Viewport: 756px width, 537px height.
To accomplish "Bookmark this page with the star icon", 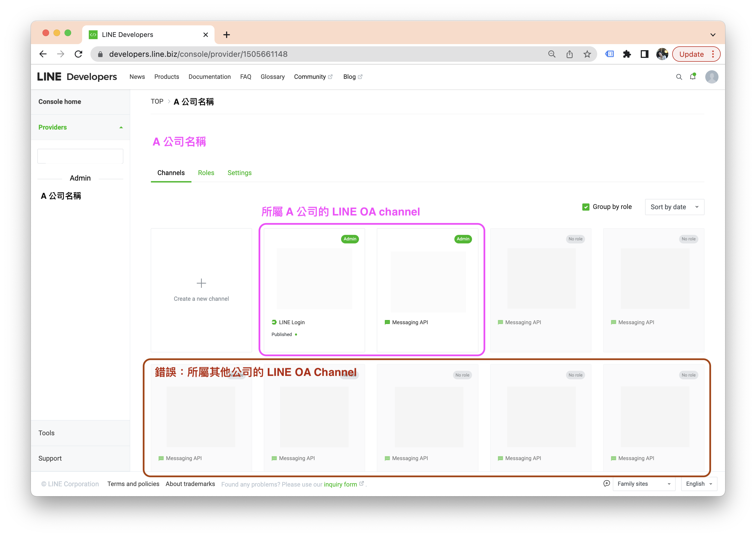I will pos(587,54).
